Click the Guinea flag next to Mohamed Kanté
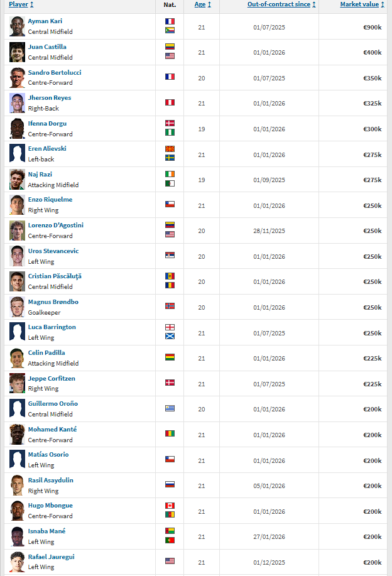This screenshot has width=392, height=576. tap(170, 434)
